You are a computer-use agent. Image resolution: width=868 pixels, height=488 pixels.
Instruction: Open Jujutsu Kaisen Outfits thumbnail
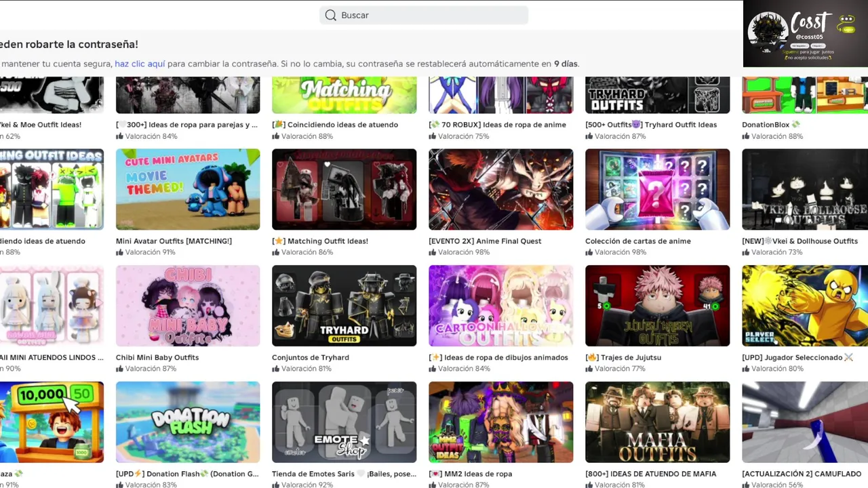tap(658, 306)
